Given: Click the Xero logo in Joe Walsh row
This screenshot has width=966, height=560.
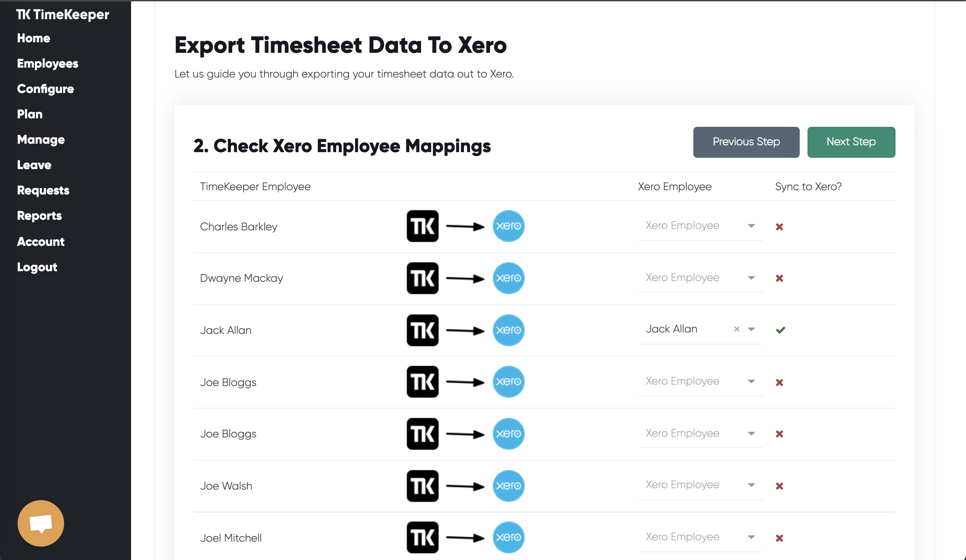Looking at the screenshot, I should [508, 486].
